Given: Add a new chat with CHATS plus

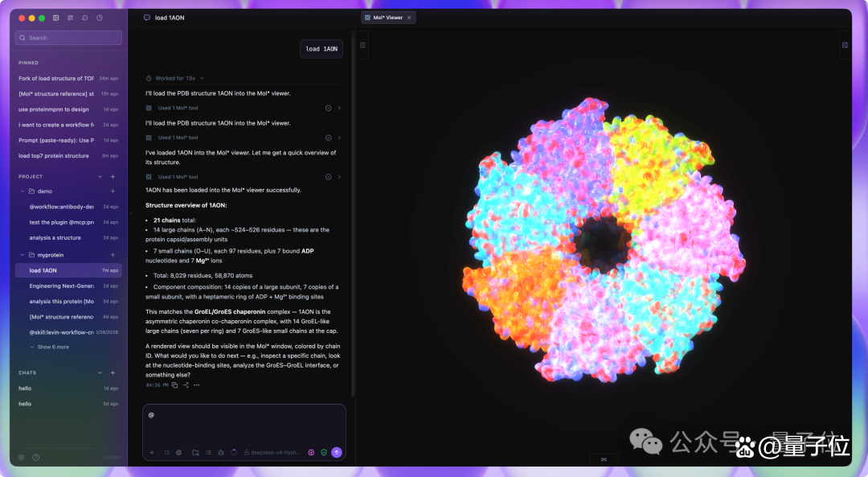Looking at the screenshot, I should [113, 373].
